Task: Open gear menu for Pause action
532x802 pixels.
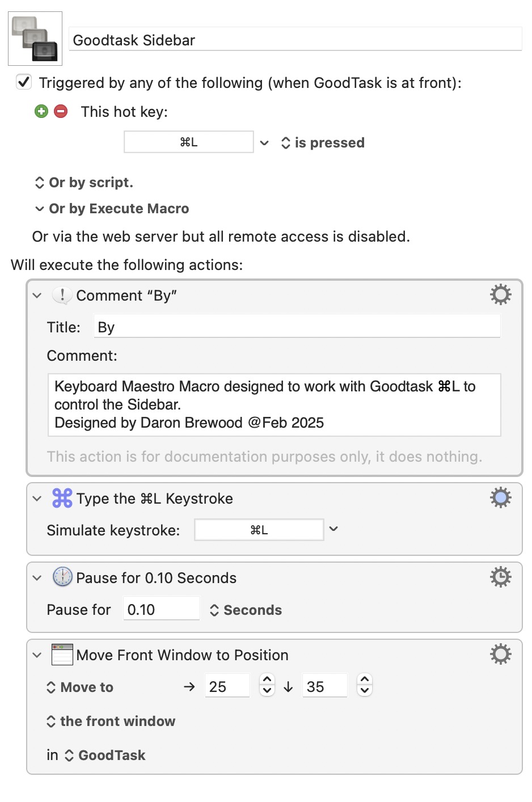Action: pyautogui.click(x=500, y=577)
